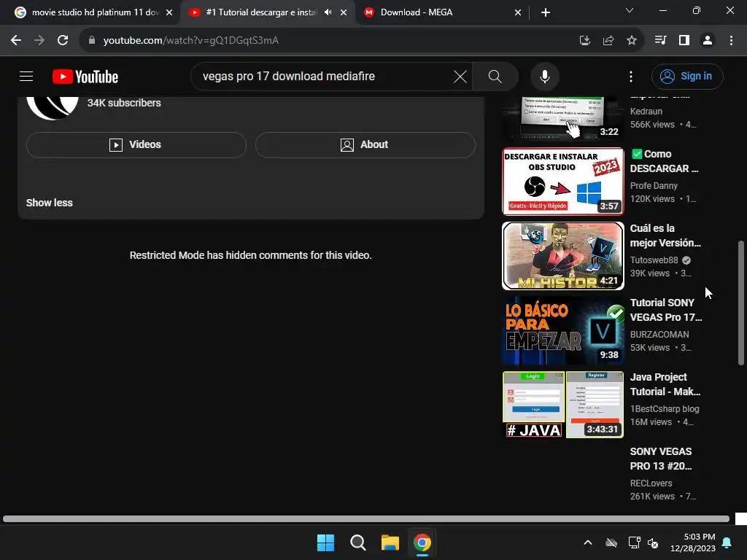Click the BURZACOMAN channel name
Screen dimensions: 747x560
tap(659, 334)
